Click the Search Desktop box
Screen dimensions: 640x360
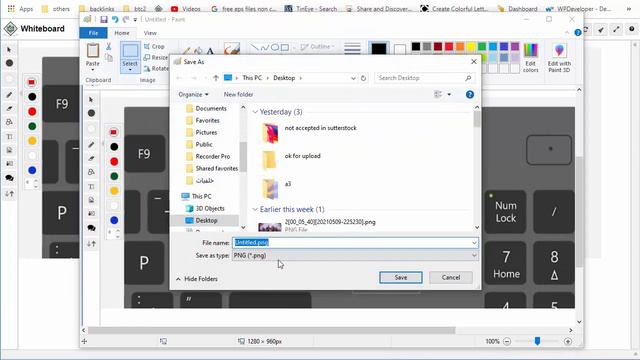pos(424,78)
